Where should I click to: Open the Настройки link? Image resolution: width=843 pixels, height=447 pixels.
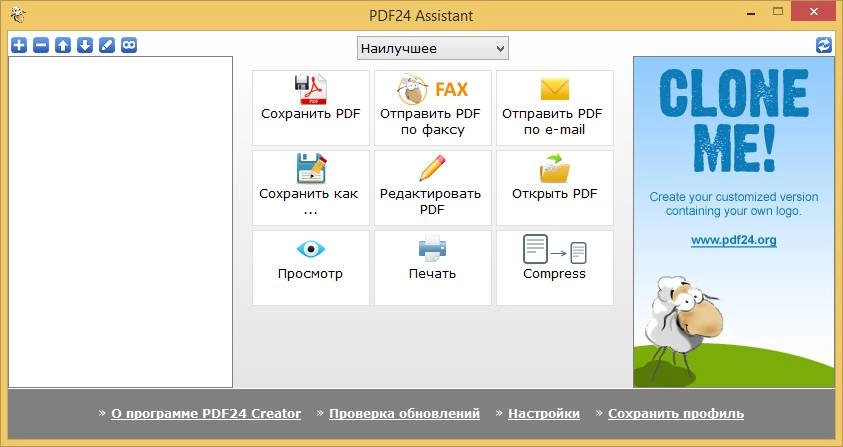(x=544, y=414)
